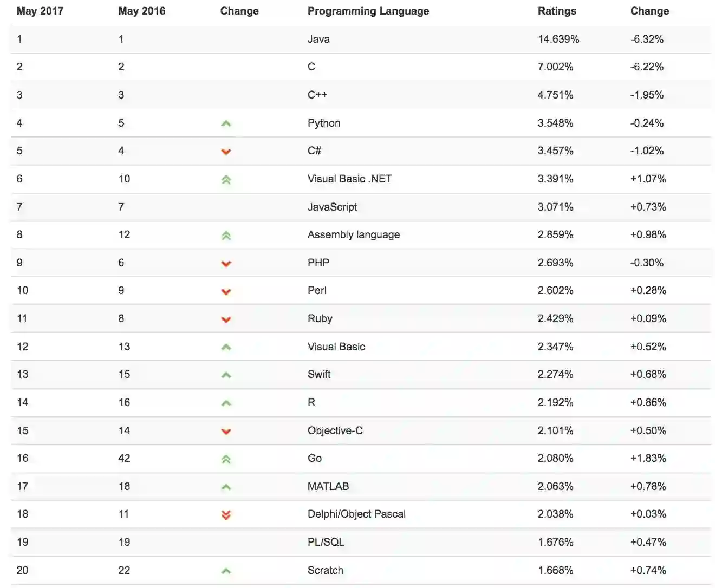715x588 pixels.
Task: Click the JavaScript language entry
Action: tap(332, 207)
